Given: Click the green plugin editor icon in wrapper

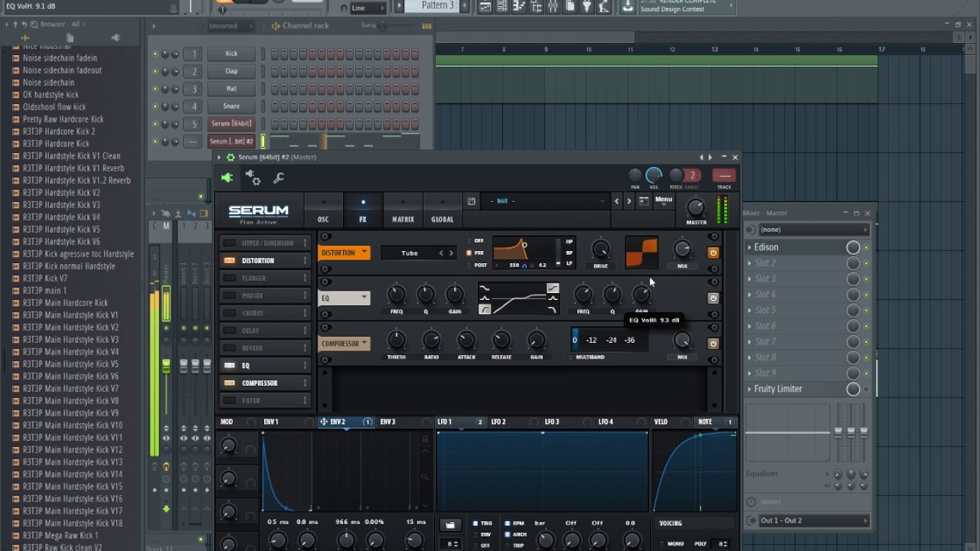Looking at the screenshot, I should click(227, 178).
